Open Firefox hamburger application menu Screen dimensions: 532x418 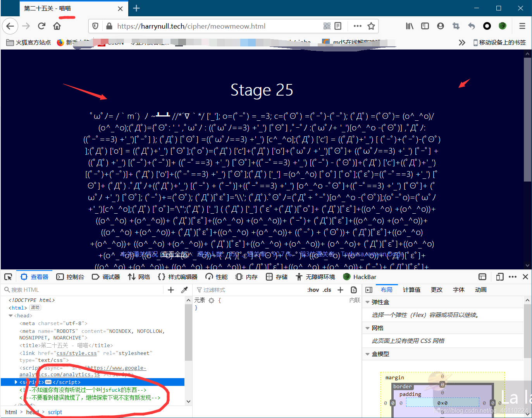pyautogui.click(x=522, y=26)
